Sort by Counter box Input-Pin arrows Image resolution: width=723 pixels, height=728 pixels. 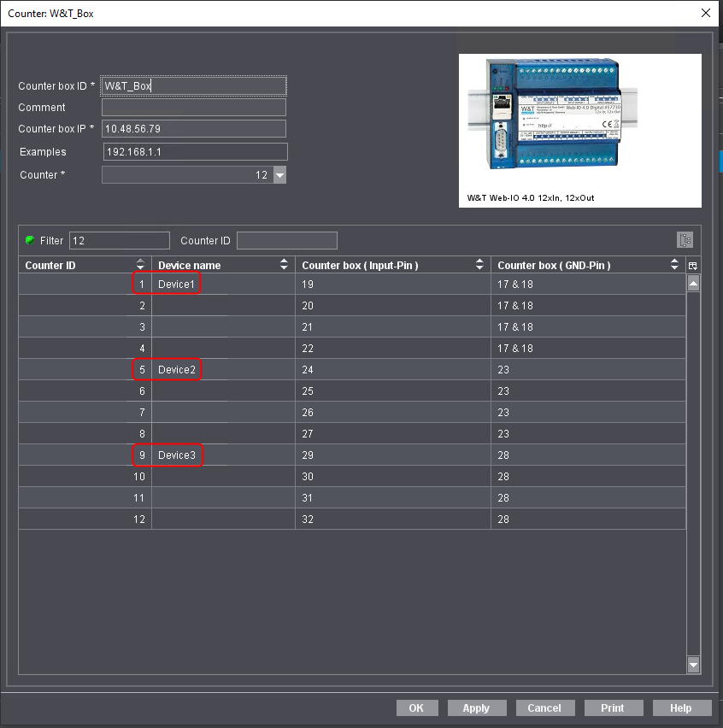[479, 265]
